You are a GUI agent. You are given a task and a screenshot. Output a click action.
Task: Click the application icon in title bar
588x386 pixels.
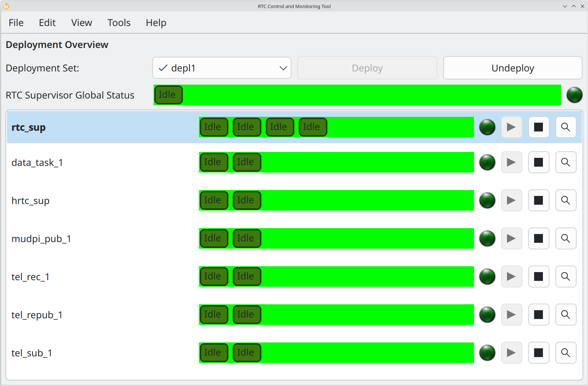tap(6, 6)
